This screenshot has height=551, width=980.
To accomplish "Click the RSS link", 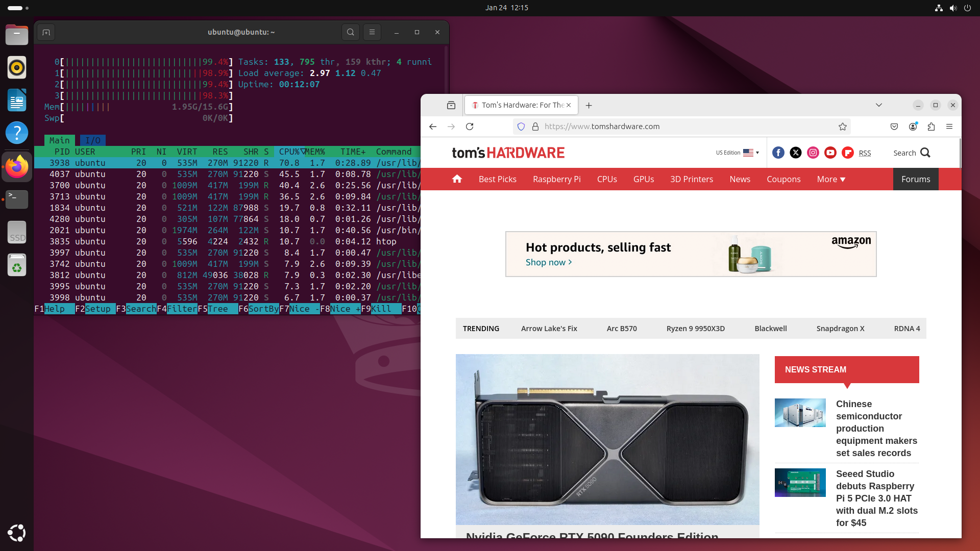I will click(x=865, y=153).
